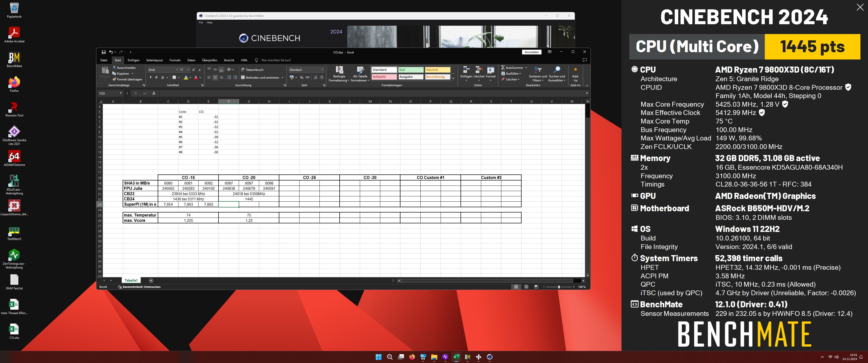Toggle right text alignment

coord(221,77)
